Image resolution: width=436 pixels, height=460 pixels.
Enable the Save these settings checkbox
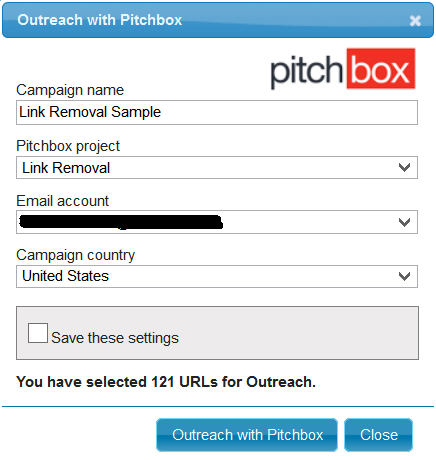tap(38, 333)
